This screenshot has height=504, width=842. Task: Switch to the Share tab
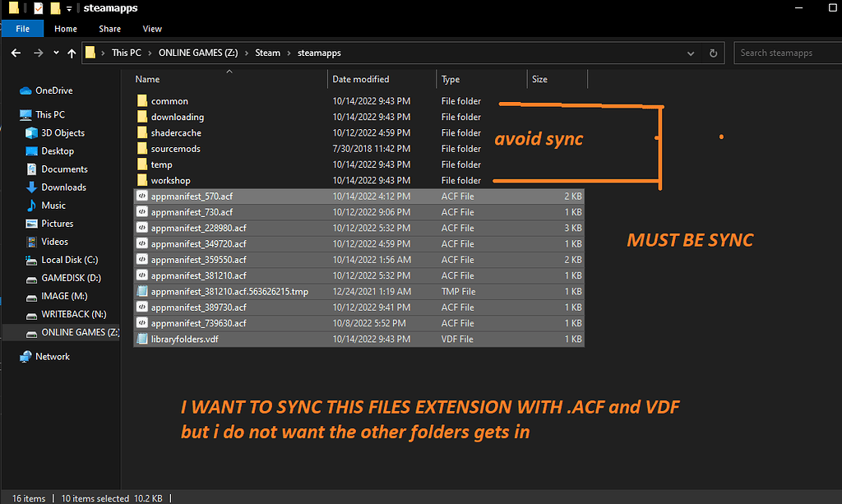pyautogui.click(x=109, y=28)
